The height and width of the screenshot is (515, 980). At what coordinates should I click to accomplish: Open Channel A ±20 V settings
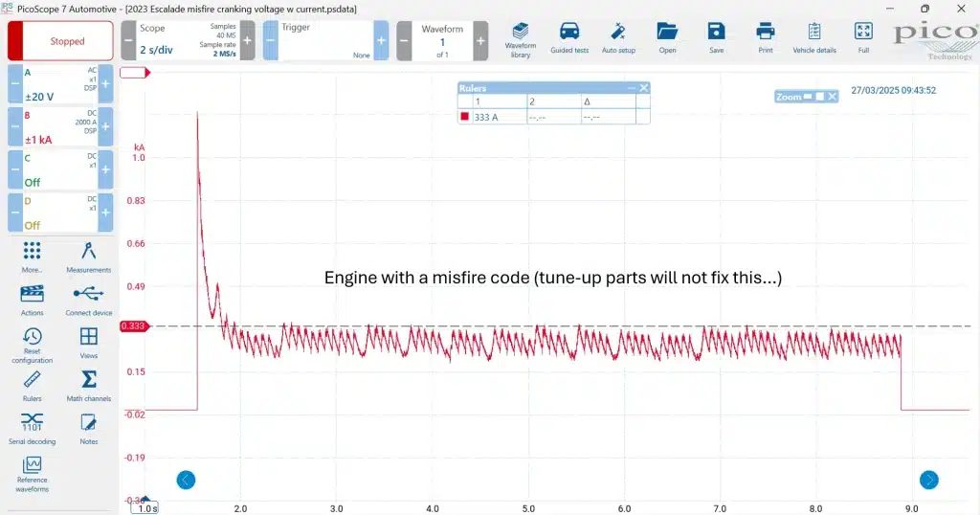[x=60, y=83]
